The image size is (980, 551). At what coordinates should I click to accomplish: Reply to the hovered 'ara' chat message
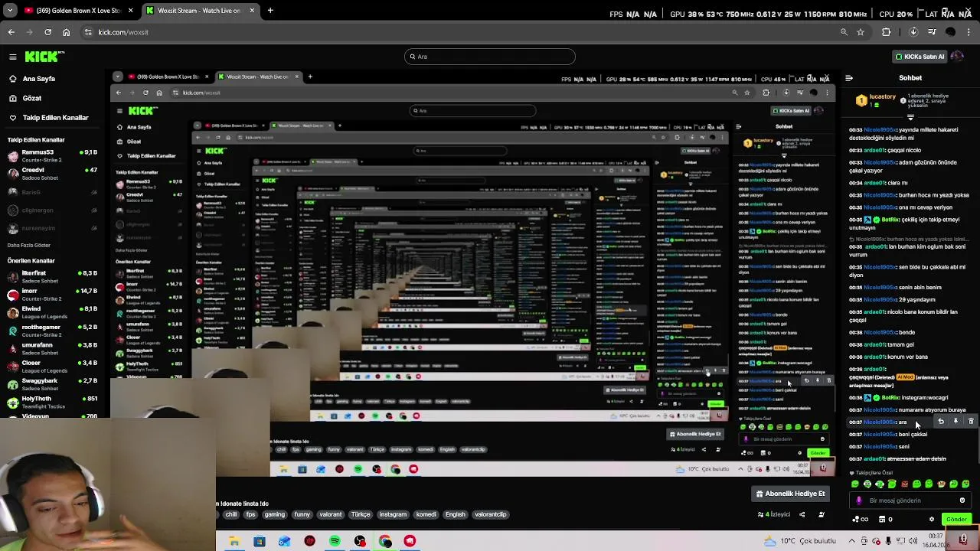941,422
